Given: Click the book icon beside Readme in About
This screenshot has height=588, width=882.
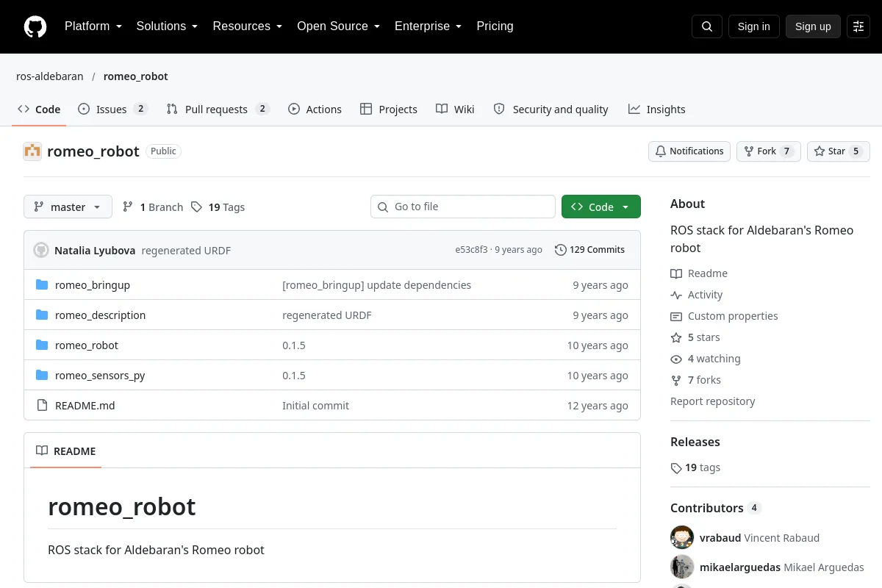Looking at the screenshot, I should 676,273.
